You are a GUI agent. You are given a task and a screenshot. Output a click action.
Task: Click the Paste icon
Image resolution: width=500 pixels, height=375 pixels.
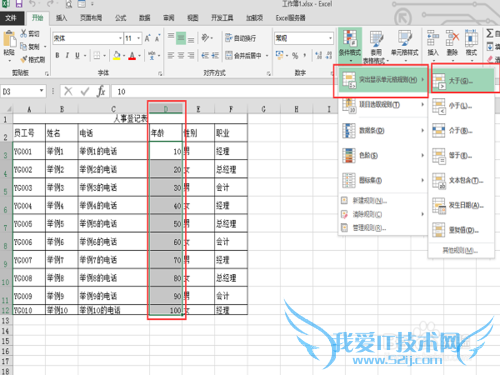click(9, 40)
